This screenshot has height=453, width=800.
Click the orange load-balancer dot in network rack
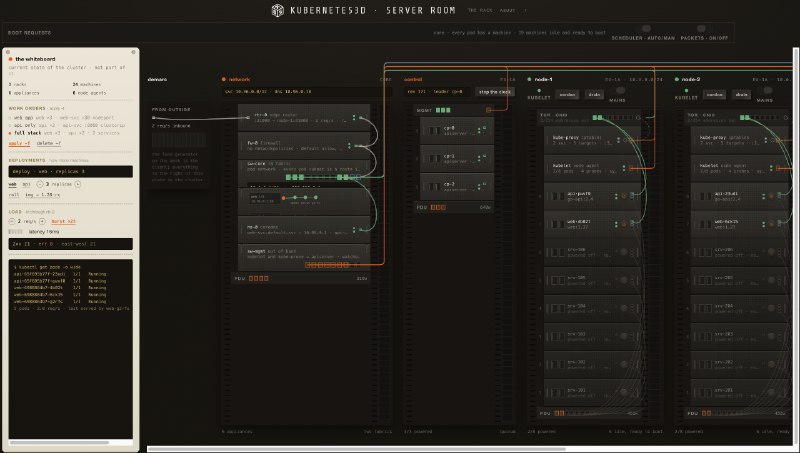(x=284, y=198)
